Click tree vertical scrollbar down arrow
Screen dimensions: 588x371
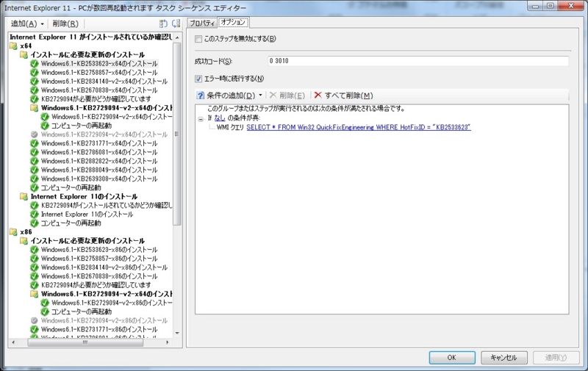pos(177,333)
